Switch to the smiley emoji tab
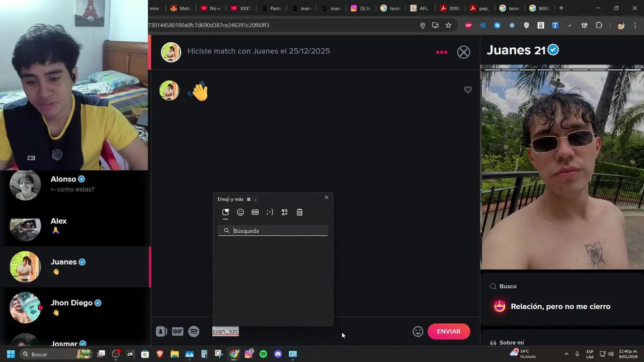644x362 pixels. (x=240, y=212)
